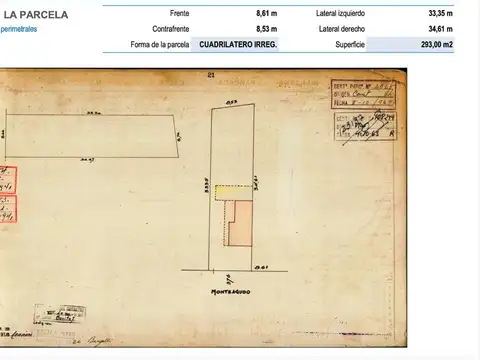Click the 'CUADRILATERO IRREG.' field
The width and height of the screenshot is (480, 360).
coord(235,44)
